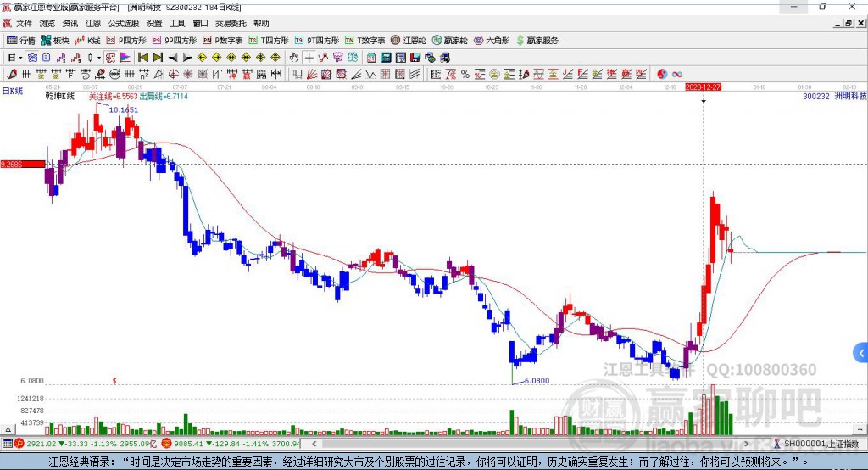Click the blue infinity loop icon
The width and height of the screenshot is (868, 470).
[677, 74]
